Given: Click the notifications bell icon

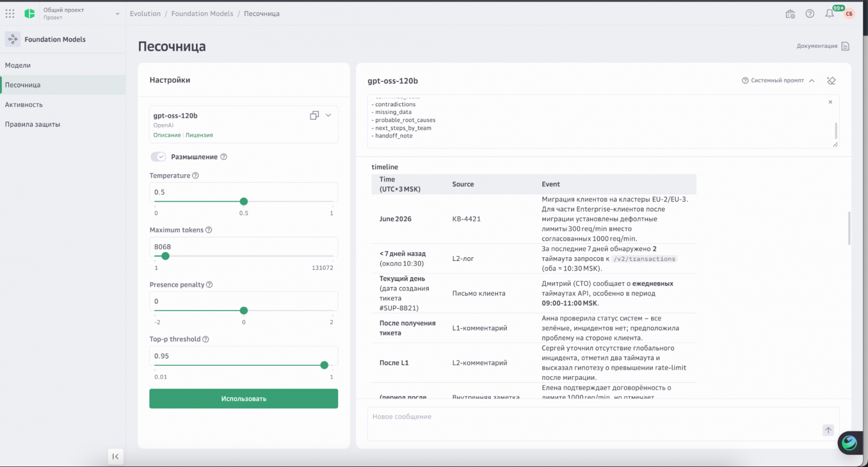Looking at the screenshot, I should (830, 14).
